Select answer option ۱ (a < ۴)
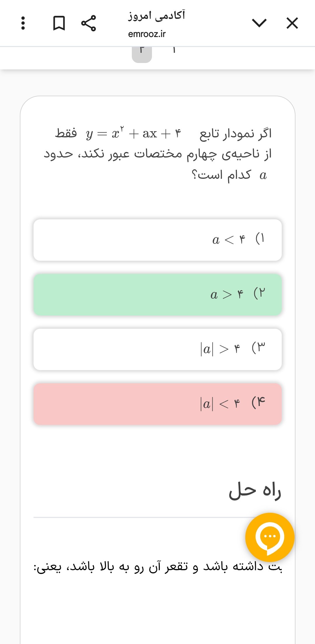 (157, 240)
